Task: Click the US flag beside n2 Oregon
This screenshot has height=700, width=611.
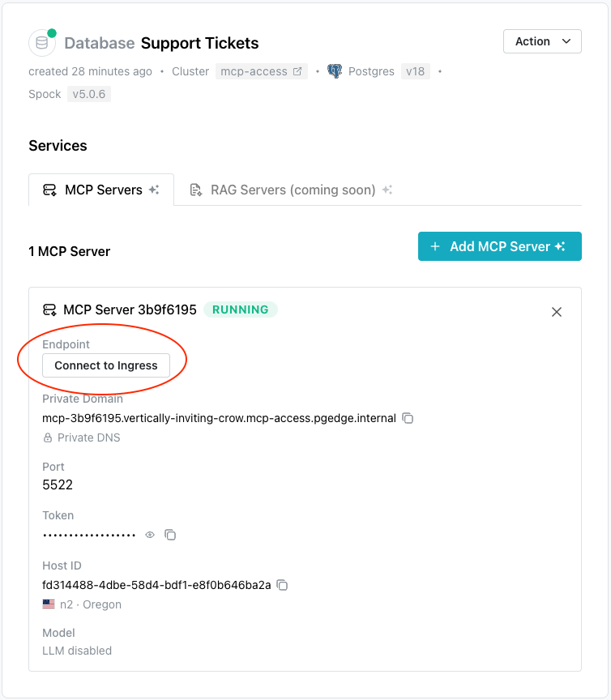Action: 48,603
